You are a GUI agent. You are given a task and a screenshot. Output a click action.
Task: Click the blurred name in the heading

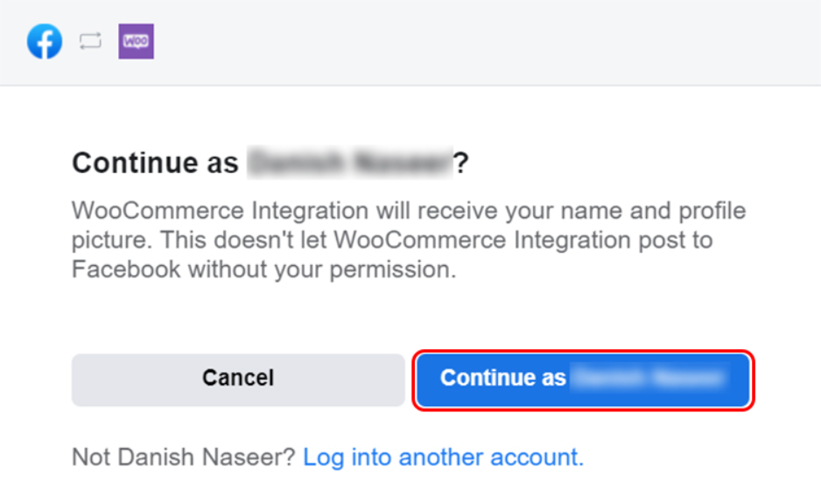tap(348, 163)
